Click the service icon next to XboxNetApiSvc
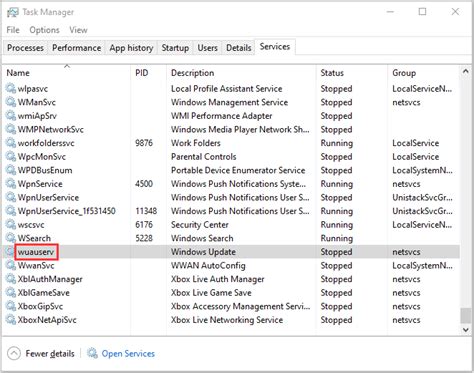 click(11, 320)
